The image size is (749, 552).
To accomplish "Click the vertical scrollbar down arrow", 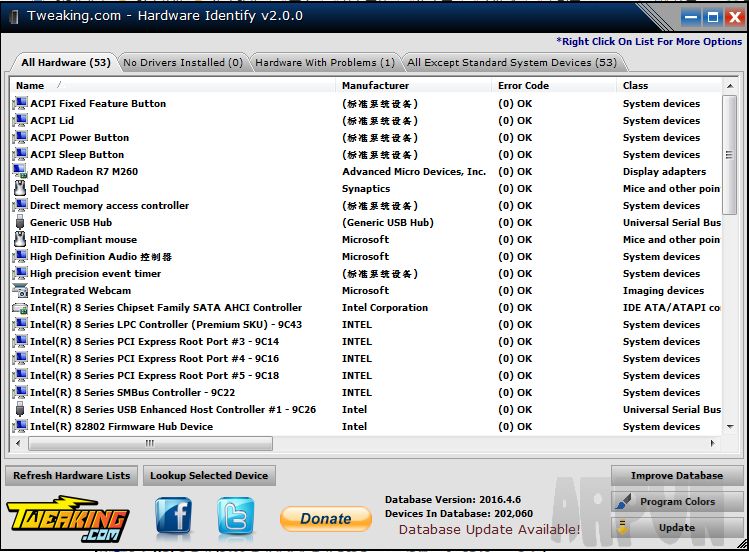I will 729,426.
